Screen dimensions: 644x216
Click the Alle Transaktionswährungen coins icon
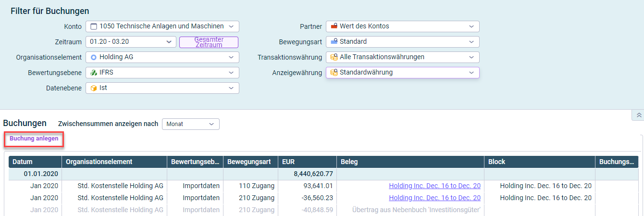pyautogui.click(x=334, y=57)
